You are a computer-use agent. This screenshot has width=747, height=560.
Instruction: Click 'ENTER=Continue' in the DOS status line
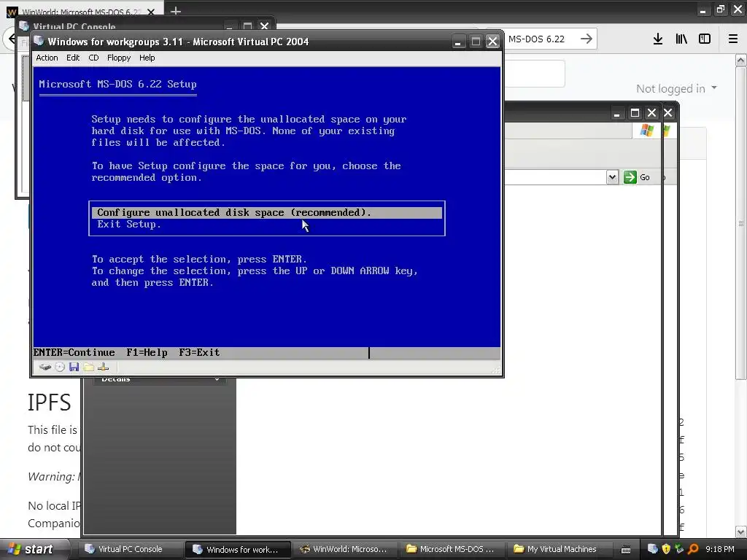click(x=74, y=352)
